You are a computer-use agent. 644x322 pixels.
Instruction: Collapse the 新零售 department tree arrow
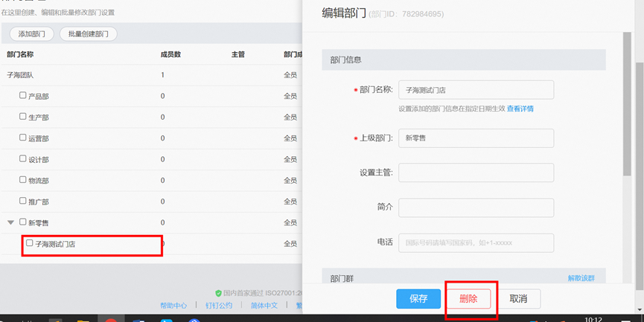10,222
